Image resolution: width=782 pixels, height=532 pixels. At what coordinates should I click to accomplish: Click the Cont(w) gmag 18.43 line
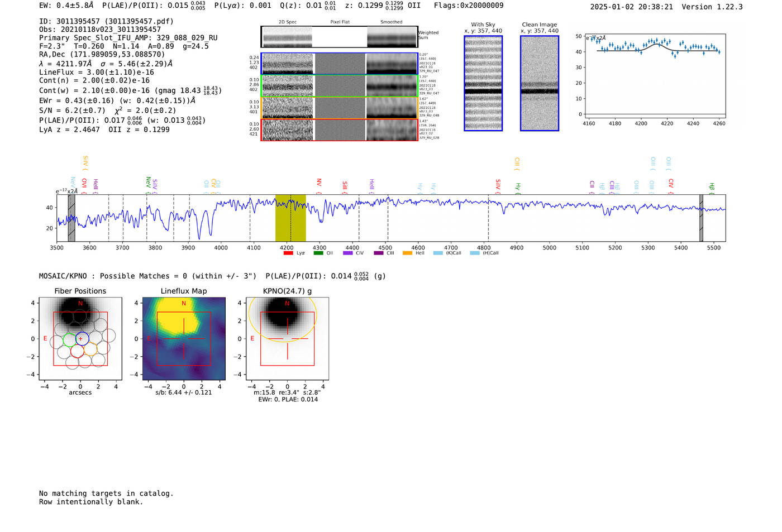[x=130, y=90]
